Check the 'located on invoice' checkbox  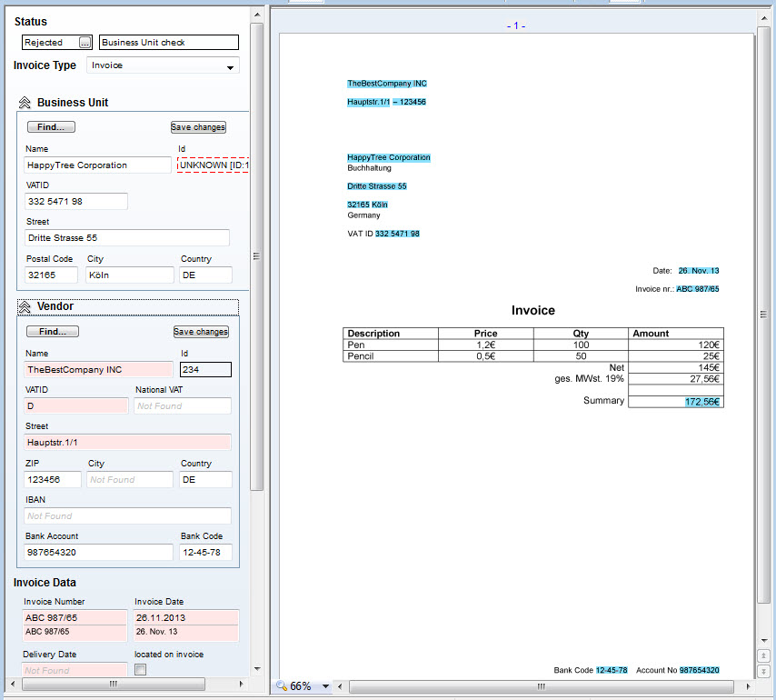[x=141, y=670]
